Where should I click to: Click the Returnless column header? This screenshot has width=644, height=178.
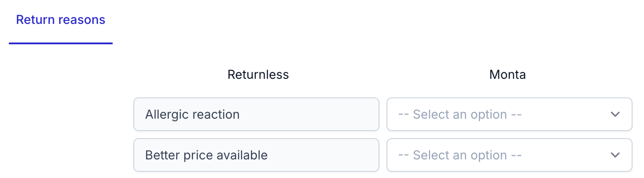click(x=258, y=75)
